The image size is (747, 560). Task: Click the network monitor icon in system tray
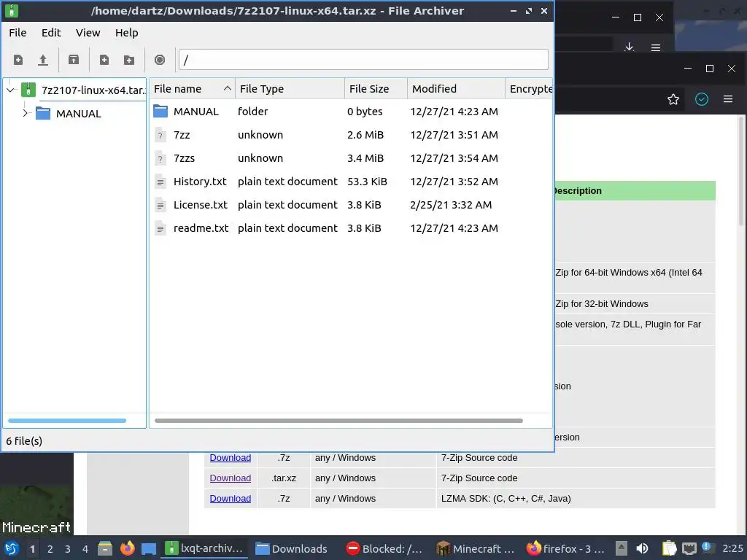click(x=689, y=549)
